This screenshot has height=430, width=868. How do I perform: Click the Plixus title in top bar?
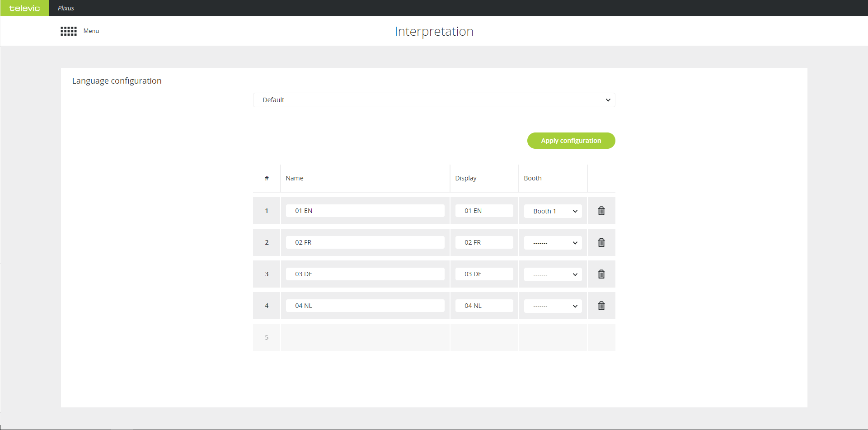pyautogui.click(x=66, y=8)
